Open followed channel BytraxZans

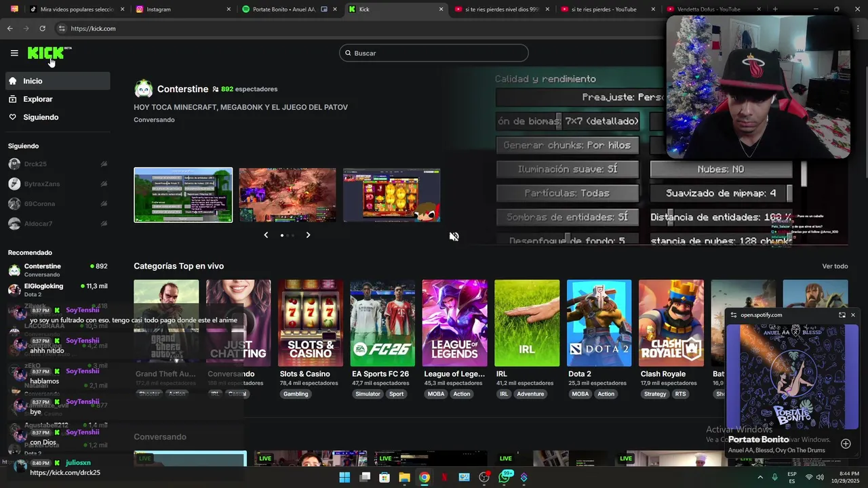click(x=57, y=184)
